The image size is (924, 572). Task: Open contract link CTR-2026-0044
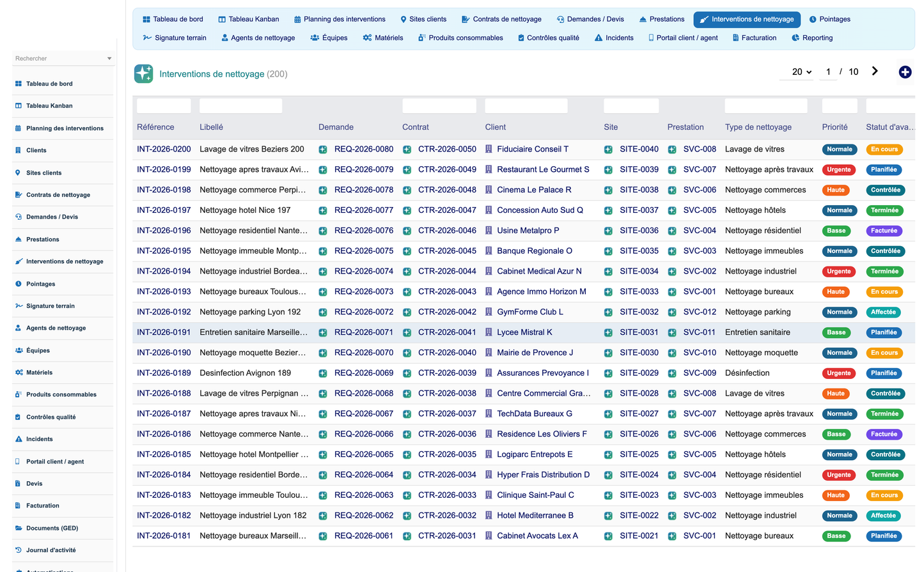tap(447, 272)
